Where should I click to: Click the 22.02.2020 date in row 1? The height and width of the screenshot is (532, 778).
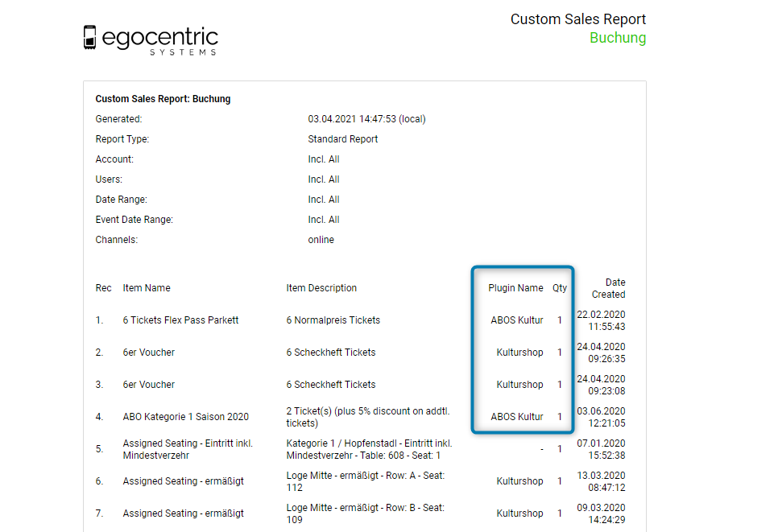[601, 315]
